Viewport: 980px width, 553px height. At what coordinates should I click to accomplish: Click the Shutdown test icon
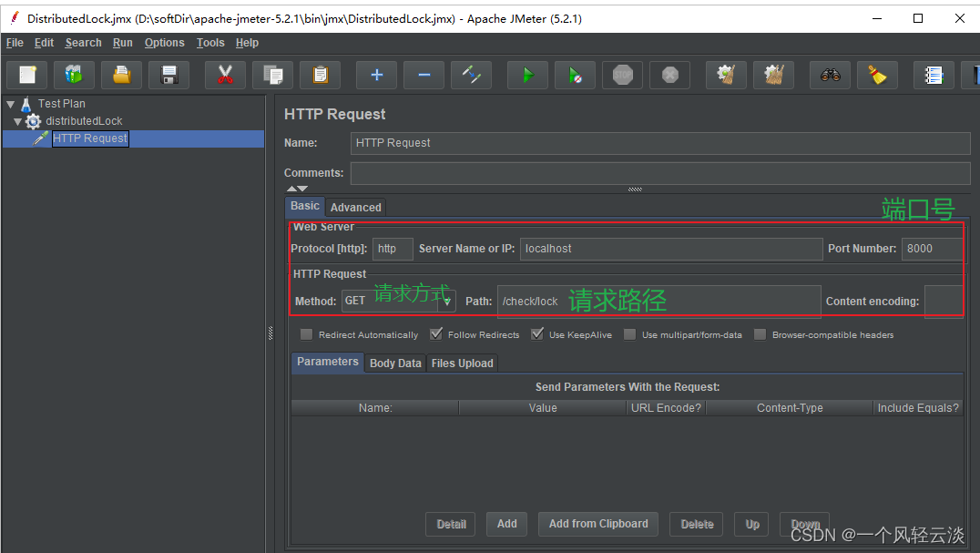pyautogui.click(x=670, y=76)
